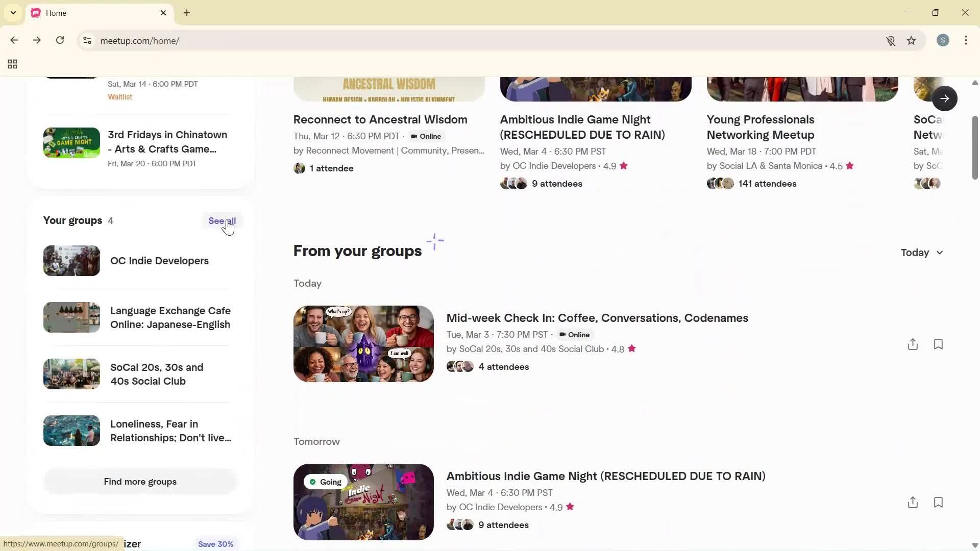Viewport: 980px width, 551px height.
Task: Open the SoCal 20s, 30s and 40s Social Club thumbnail
Action: [71, 374]
